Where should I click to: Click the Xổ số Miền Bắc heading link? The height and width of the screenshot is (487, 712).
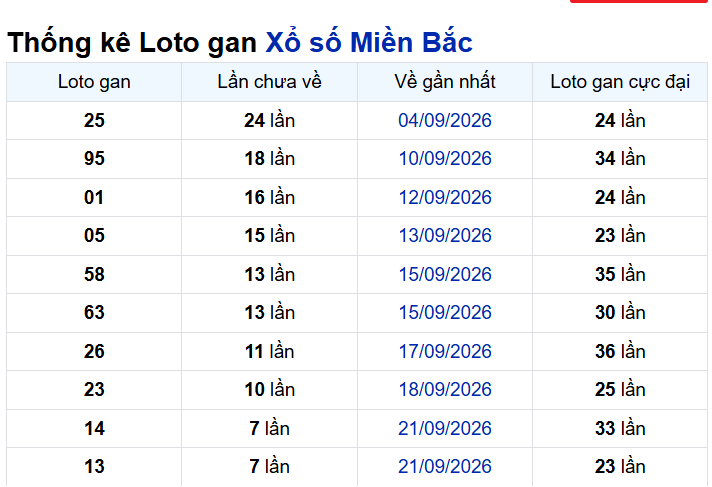[x=369, y=43]
